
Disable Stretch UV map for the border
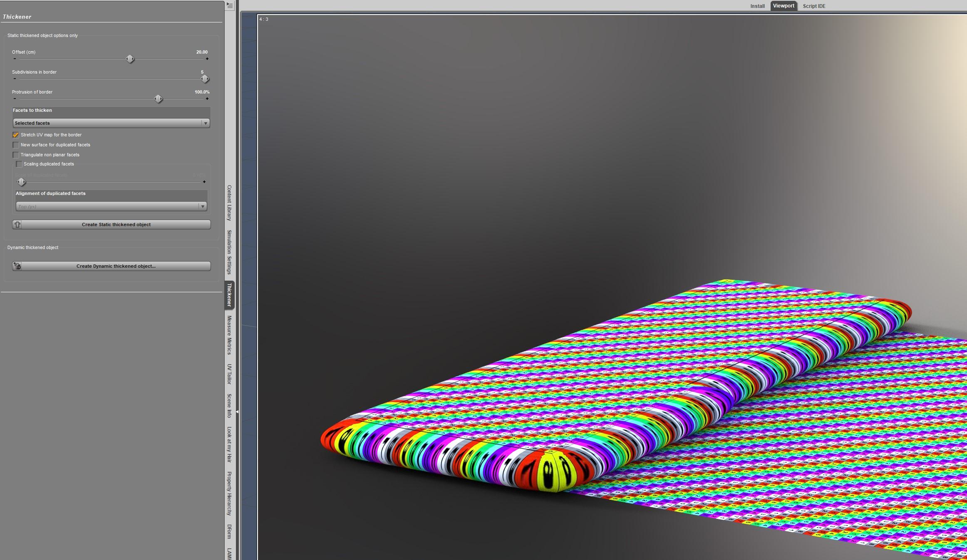(16, 135)
